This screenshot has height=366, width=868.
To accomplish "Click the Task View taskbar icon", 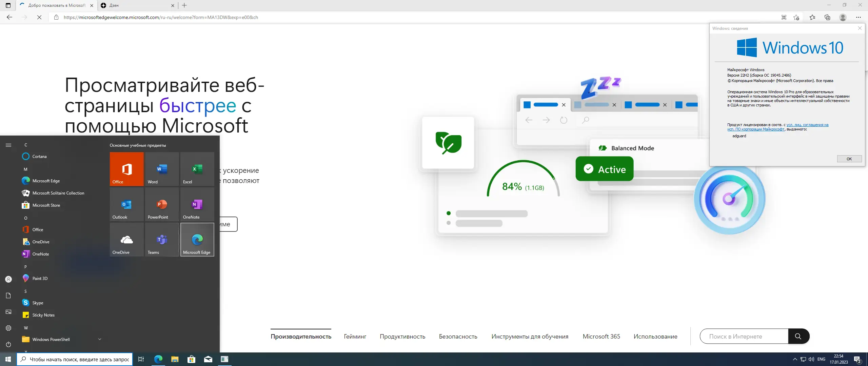I will 141,359.
